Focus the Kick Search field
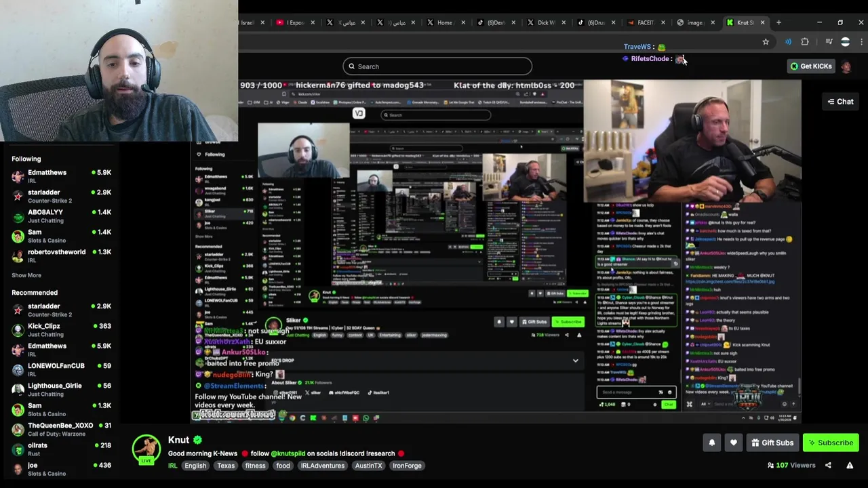 coord(437,66)
